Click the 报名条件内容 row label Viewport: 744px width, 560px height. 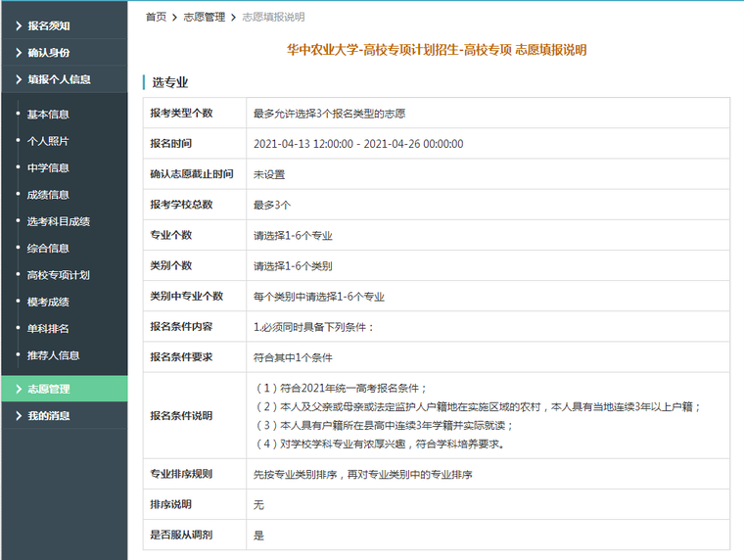pos(181,327)
